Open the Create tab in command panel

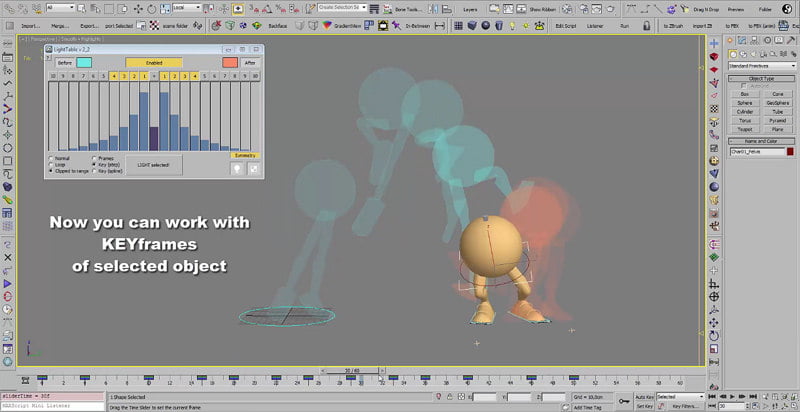[730, 40]
